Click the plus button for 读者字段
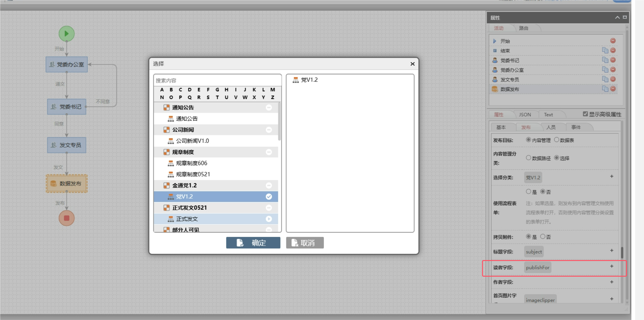644x320 pixels. coord(612,266)
